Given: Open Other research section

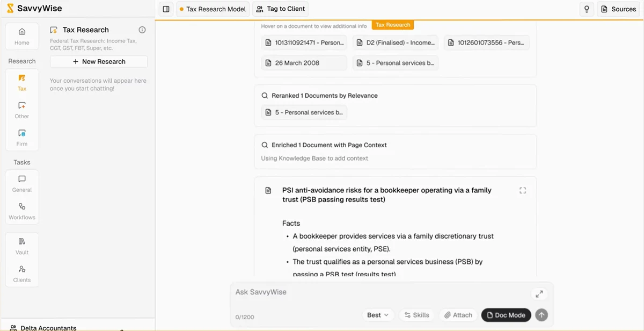Looking at the screenshot, I should click(22, 110).
